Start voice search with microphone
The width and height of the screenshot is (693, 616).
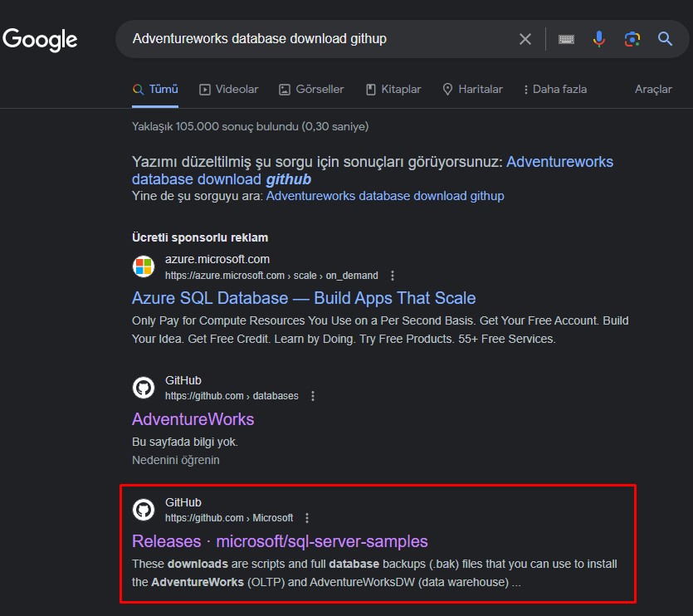click(599, 39)
